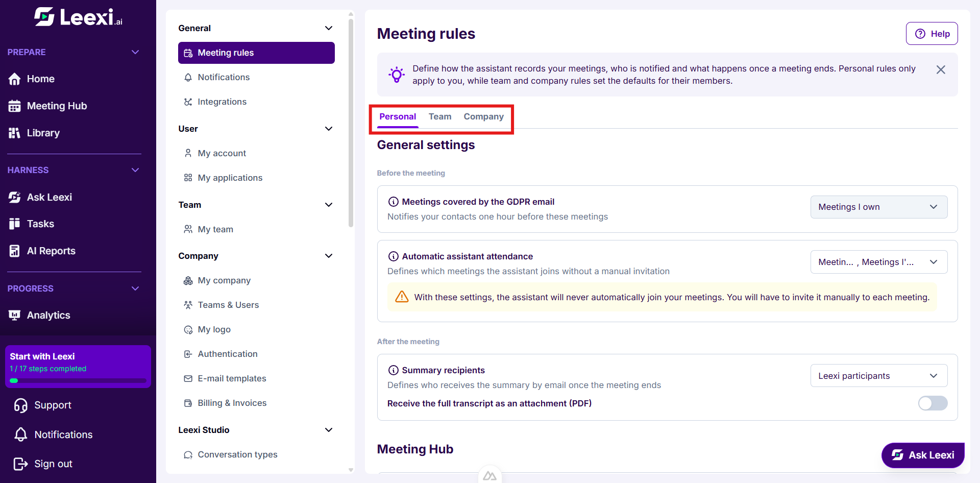980x483 pixels.
Task: Click the My logo icon
Action: point(188,330)
